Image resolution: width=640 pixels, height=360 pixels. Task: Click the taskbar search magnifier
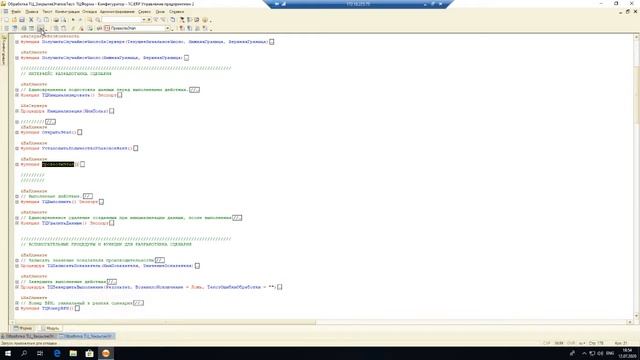click(24, 353)
